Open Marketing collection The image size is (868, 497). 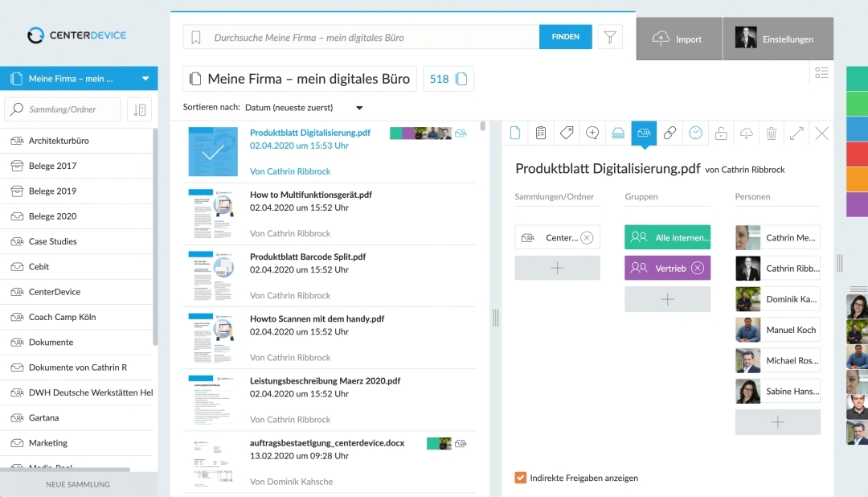pyautogui.click(x=76, y=442)
